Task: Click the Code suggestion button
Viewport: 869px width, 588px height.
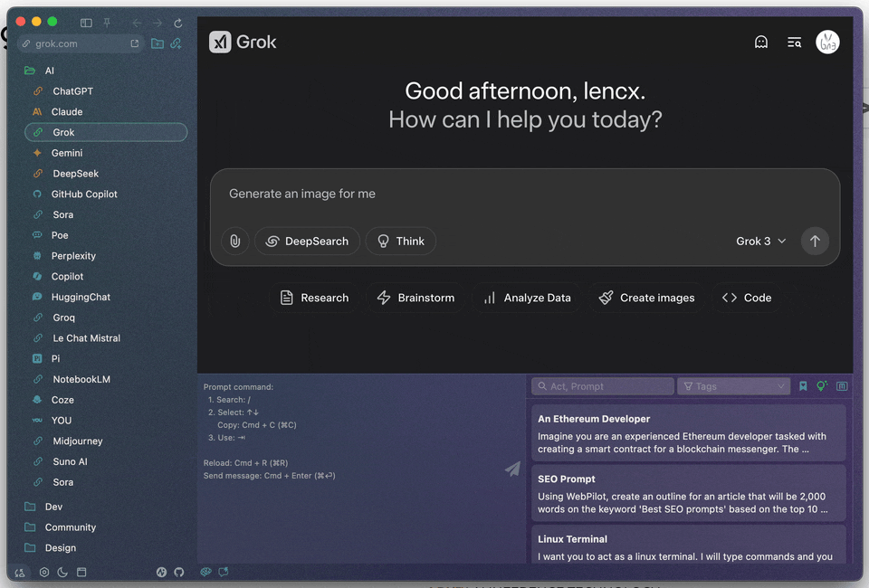Action: click(x=747, y=298)
